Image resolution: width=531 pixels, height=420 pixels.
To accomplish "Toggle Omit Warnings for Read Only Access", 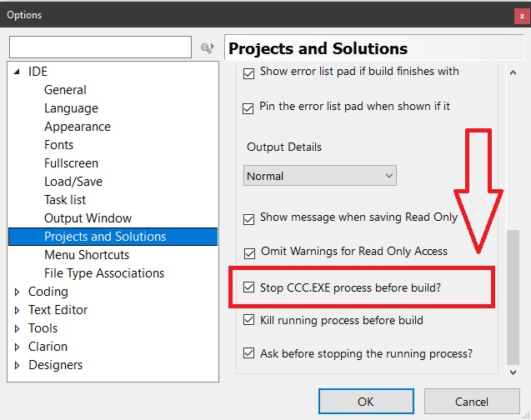I will click(x=248, y=252).
